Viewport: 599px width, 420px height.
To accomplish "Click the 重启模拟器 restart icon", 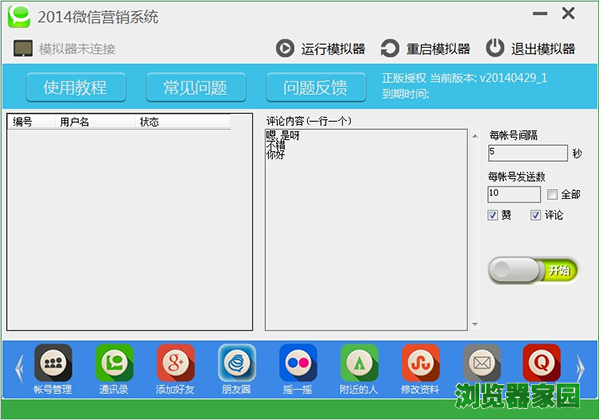I will point(390,49).
